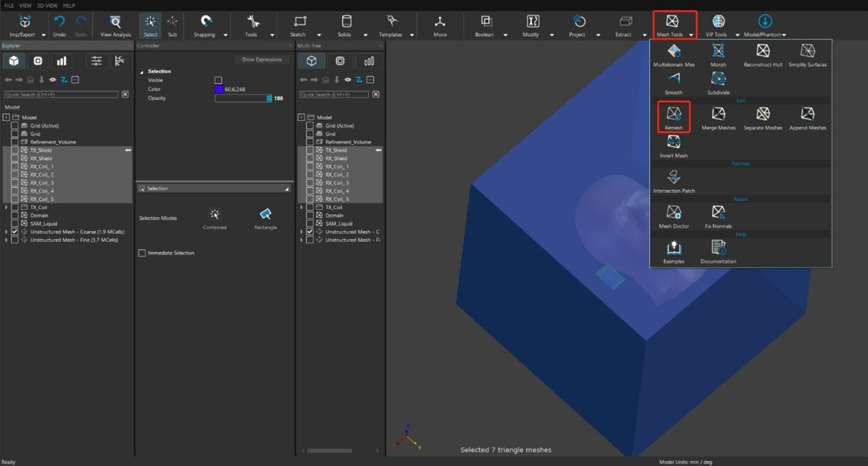
Task: Click the blue selection color swatch
Action: 219,90
